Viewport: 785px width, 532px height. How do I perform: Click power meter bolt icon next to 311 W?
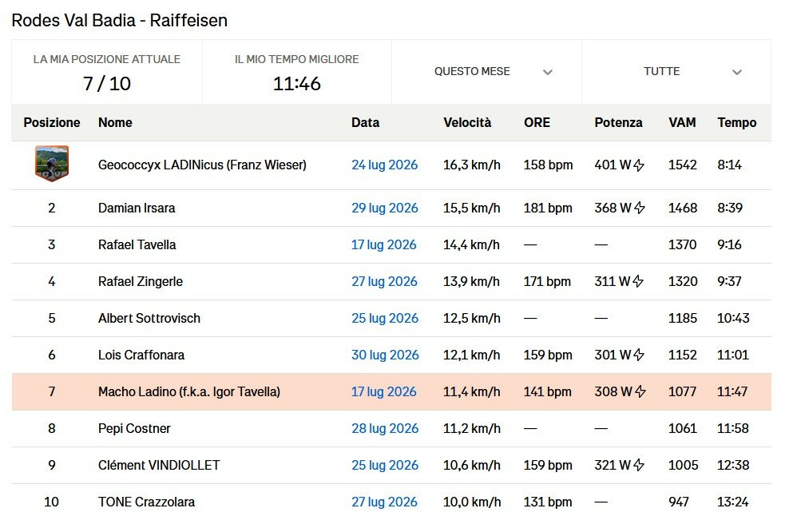point(638,281)
